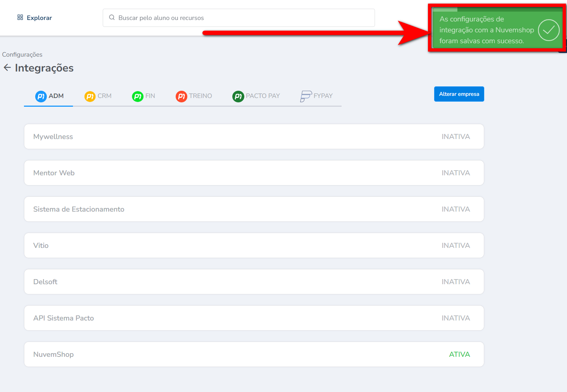Screen dimensions: 567x392
Task: Click the red TREINO module icon
Action: 181,96
